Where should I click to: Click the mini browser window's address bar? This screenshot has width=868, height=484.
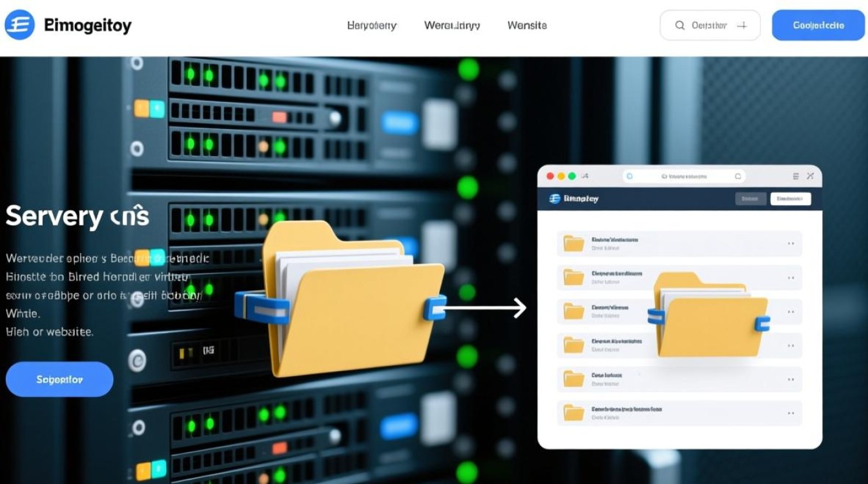click(683, 176)
